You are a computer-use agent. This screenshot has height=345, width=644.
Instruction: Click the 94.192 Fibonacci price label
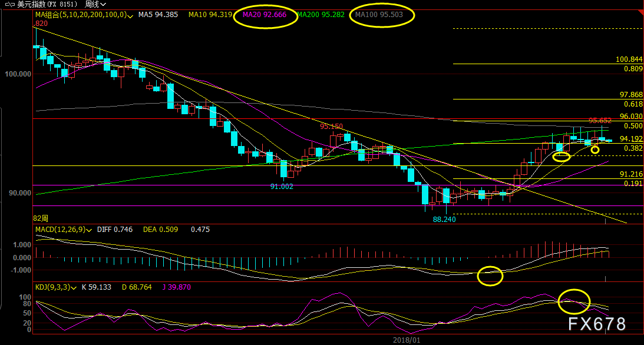[x=631, y=139]
